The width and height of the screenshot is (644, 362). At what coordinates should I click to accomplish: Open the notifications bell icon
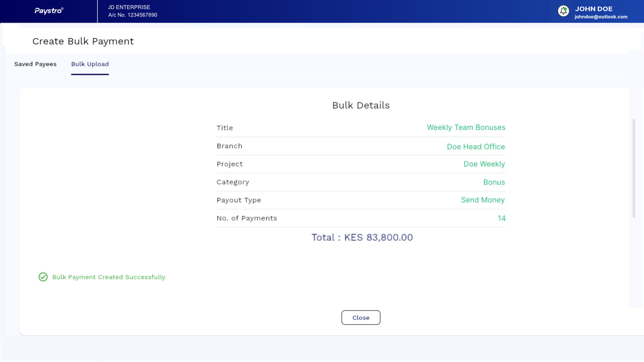pyautogui.click(x=563, y=11)
